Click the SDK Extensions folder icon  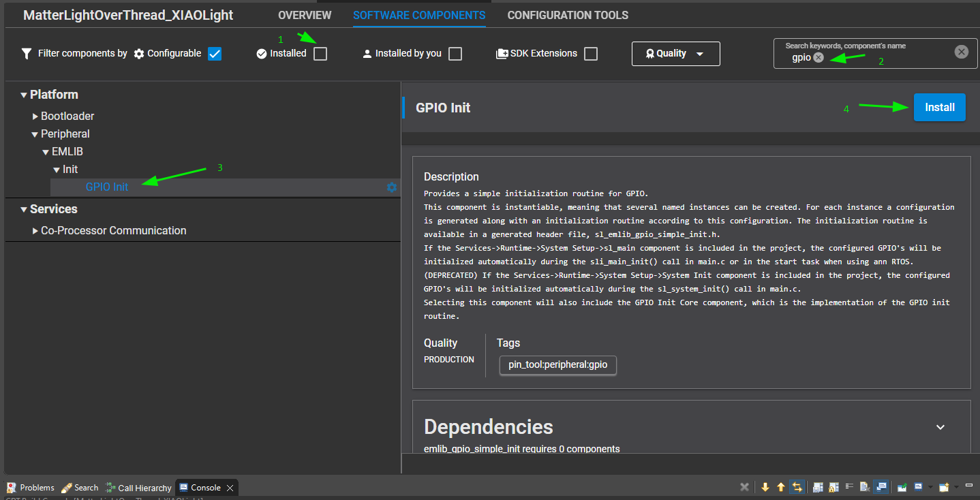coord(502,53)
